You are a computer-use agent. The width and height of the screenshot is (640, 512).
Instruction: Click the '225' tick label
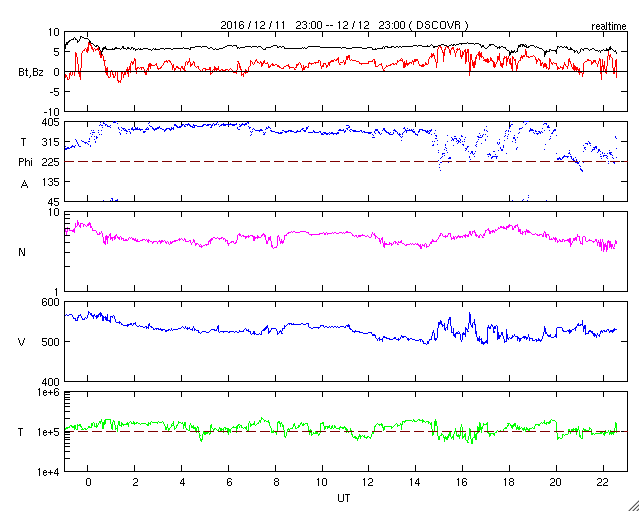click(51, 162)
